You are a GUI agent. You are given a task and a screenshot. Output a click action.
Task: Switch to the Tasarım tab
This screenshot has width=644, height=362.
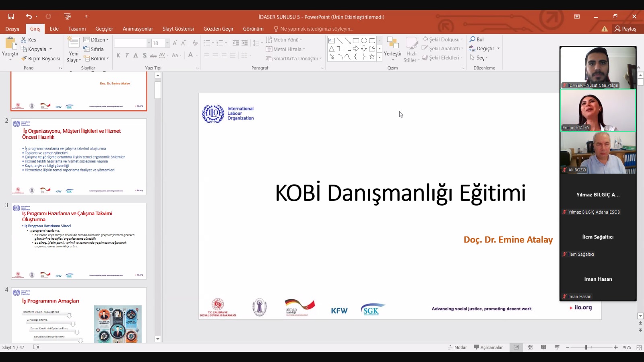click(77, 29)
